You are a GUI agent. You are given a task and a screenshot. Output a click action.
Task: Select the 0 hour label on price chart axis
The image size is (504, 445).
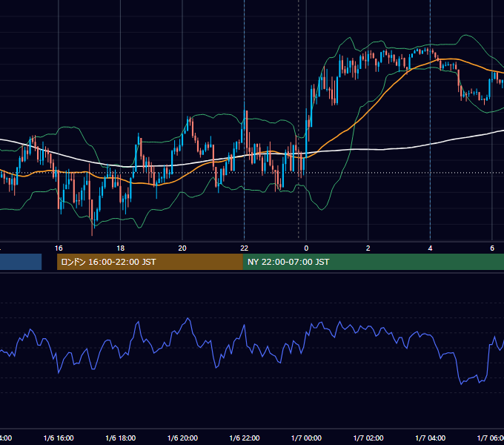coord(306,248)
